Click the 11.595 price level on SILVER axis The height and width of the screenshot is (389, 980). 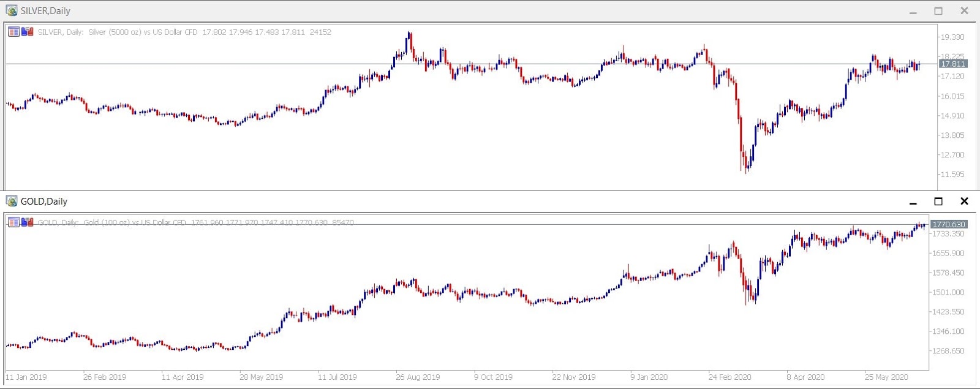pyautogui.click(x=952, y=175)
